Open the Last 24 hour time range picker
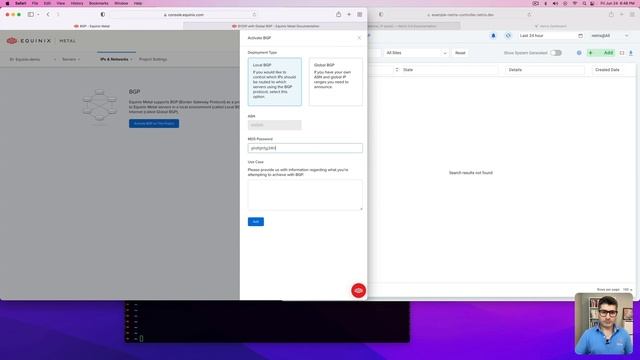This screenshot has height=360, width=640. pyautogui.click(x=551, y=36)
